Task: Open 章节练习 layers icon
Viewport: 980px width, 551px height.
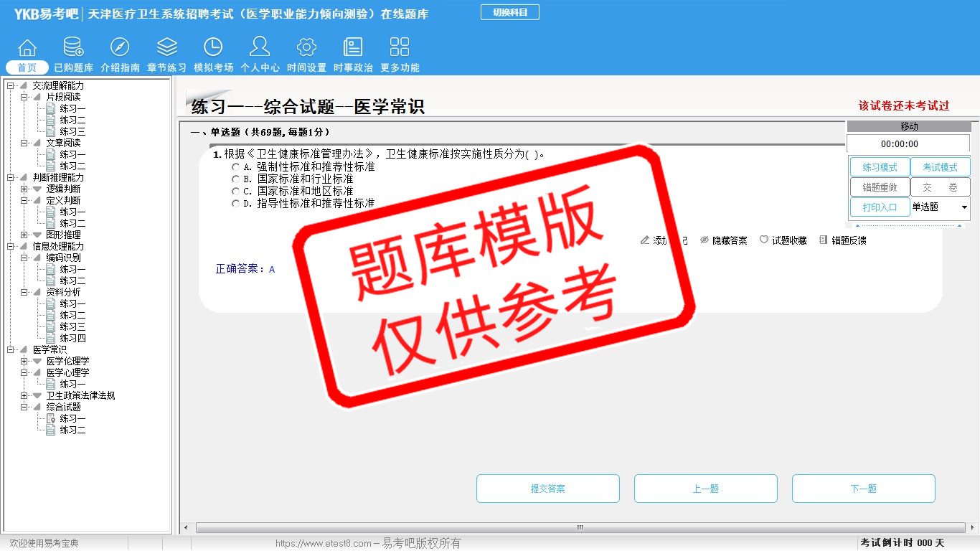Action: (166, 48)
